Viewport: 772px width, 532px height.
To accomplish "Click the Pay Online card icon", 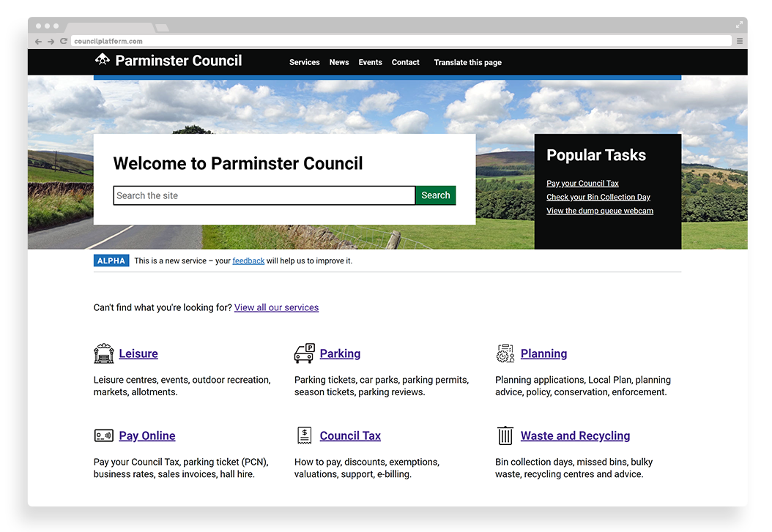I will click(103, 435).
